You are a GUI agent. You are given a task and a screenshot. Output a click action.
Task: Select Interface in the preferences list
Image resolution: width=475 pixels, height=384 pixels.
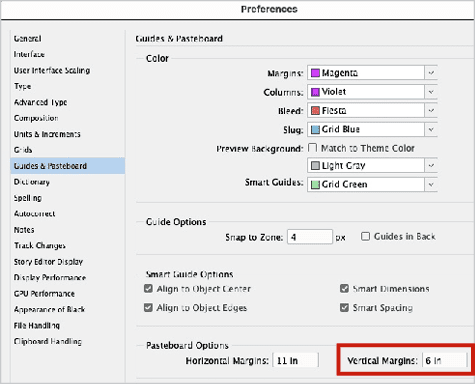pyautogui.click(x=29, y=54)
